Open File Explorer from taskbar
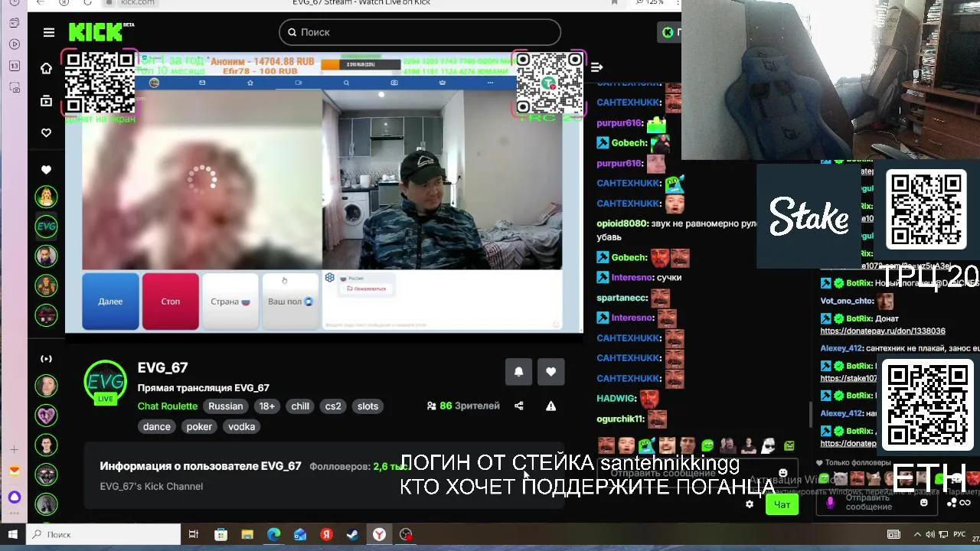Image resolution: width=980 pixels, height=551 pixels. click(247, 535)
